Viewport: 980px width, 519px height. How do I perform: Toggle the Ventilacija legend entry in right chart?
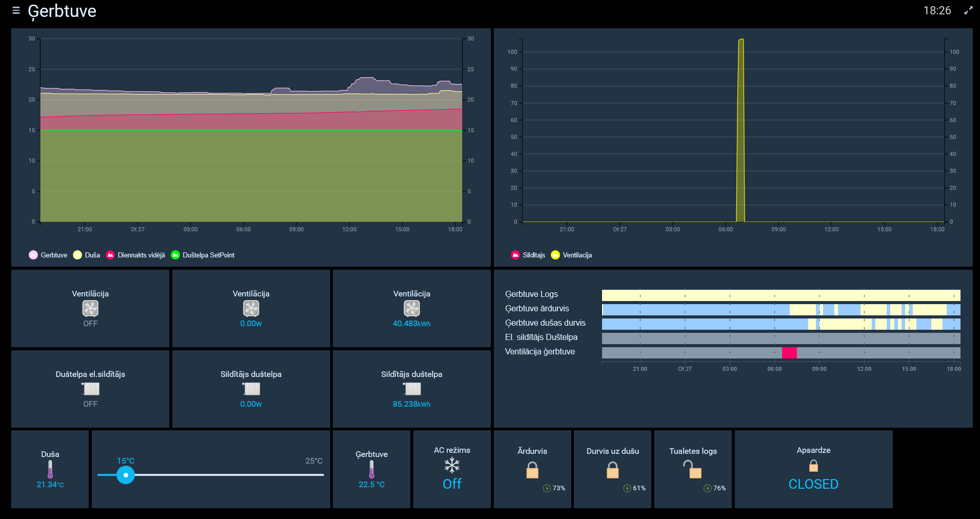(571, 255)
